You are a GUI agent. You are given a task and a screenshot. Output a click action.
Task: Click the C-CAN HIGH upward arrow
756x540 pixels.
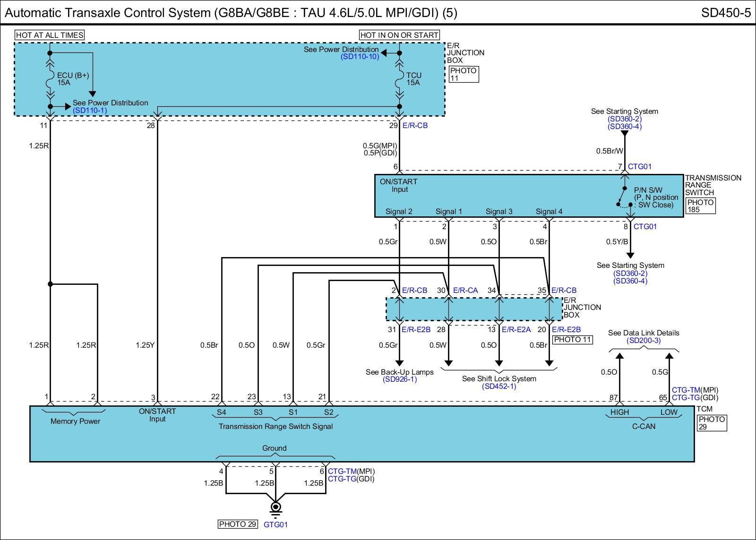pyautogui.click(x=619, y=357)
